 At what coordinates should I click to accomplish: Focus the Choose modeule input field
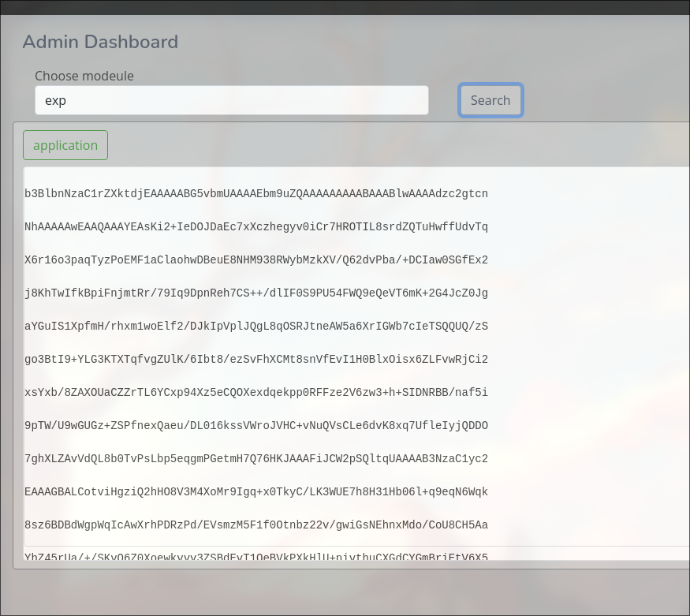click(x=231, y=100)
